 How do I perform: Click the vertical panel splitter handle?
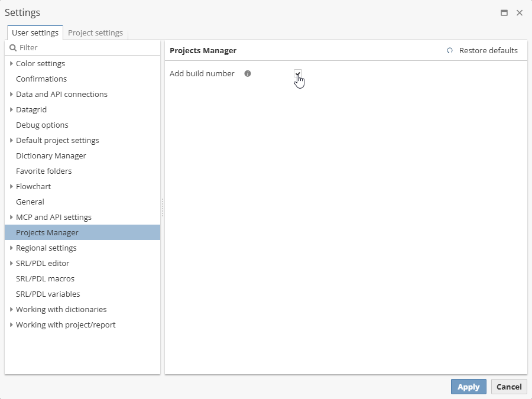click(163, 207)
